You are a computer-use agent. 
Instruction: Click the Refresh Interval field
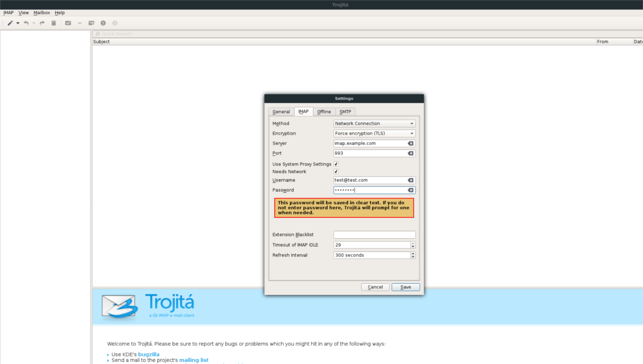tap(371, 255)
